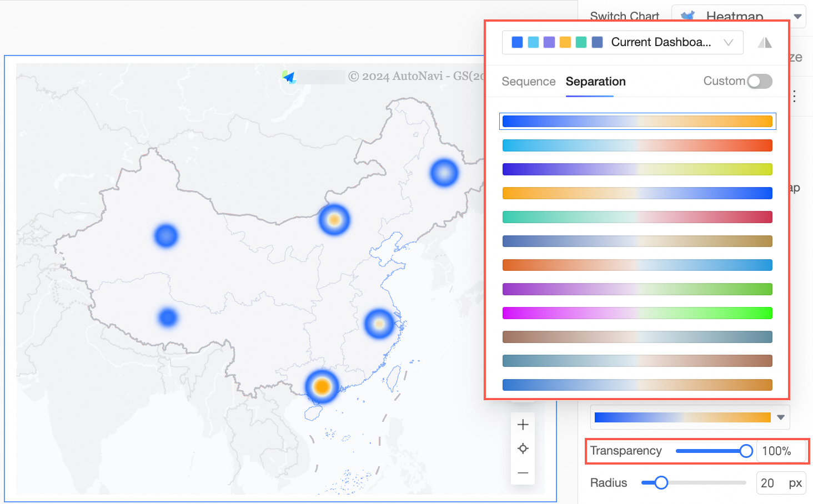Select the magenta-to-neon green gradient
Image resolution: width=813 pixels, height=504 pixels.
[637, 313]
